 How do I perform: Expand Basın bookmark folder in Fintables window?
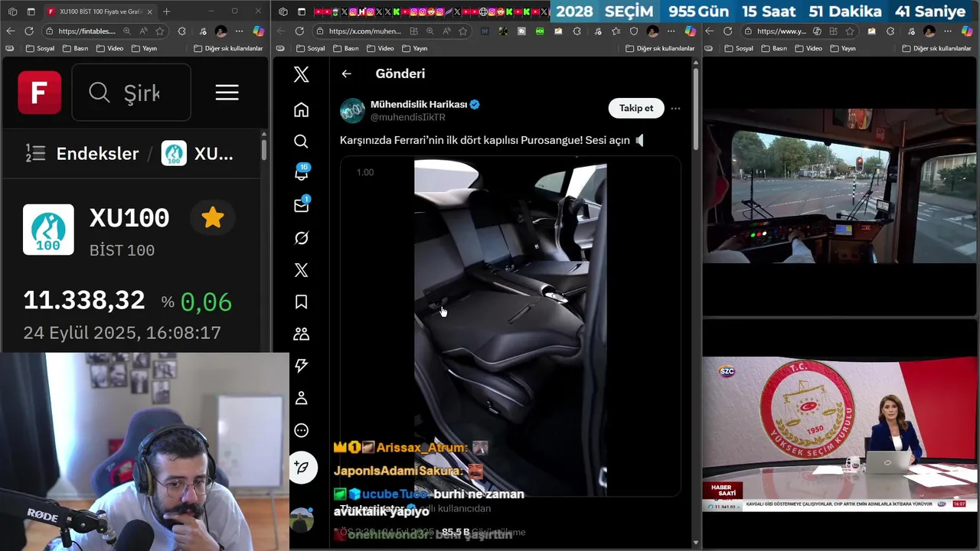tap(76, 48)
